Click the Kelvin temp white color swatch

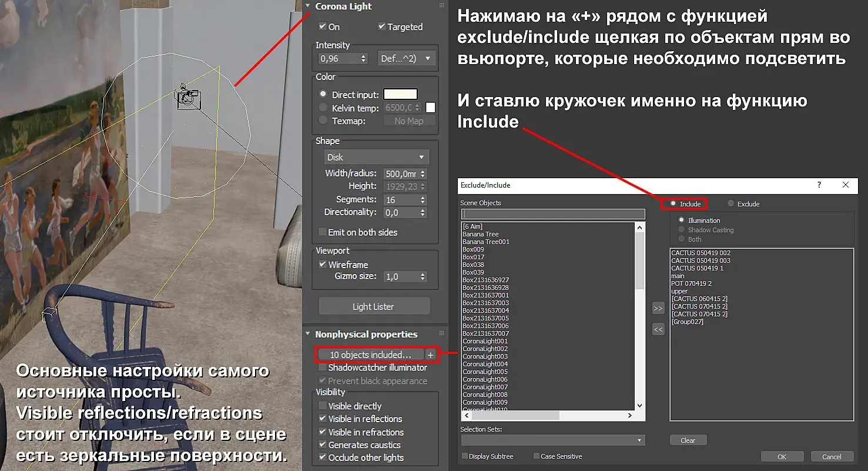[x=431, y=108]
